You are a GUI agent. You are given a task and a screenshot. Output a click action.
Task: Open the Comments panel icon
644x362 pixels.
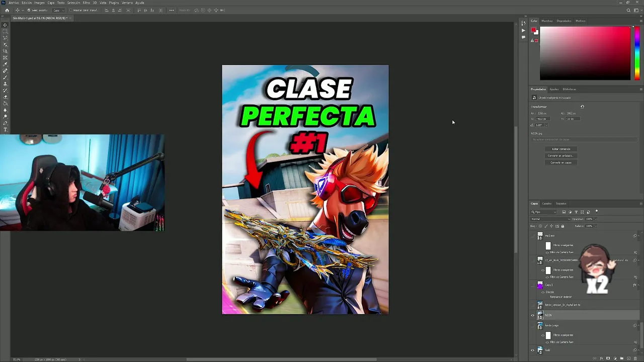[x=523, y=37]
